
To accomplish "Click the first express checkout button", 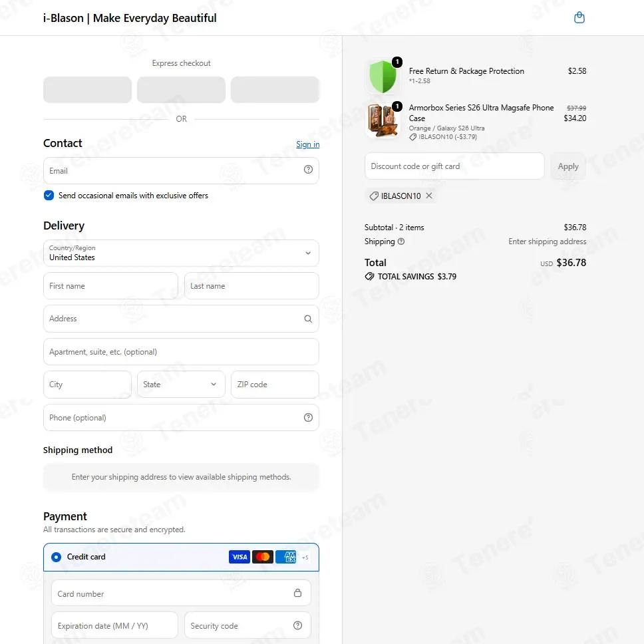I will [87, 90].
